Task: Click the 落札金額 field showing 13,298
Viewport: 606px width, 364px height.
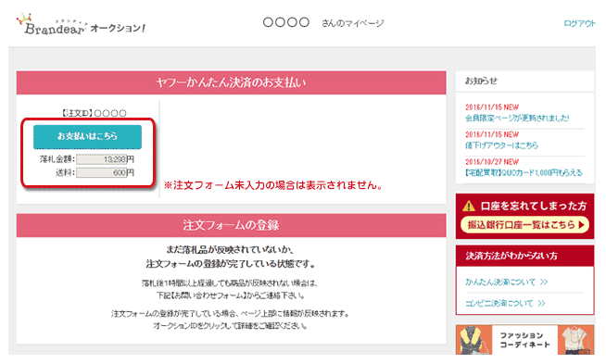Action: [x=101, y=159]
